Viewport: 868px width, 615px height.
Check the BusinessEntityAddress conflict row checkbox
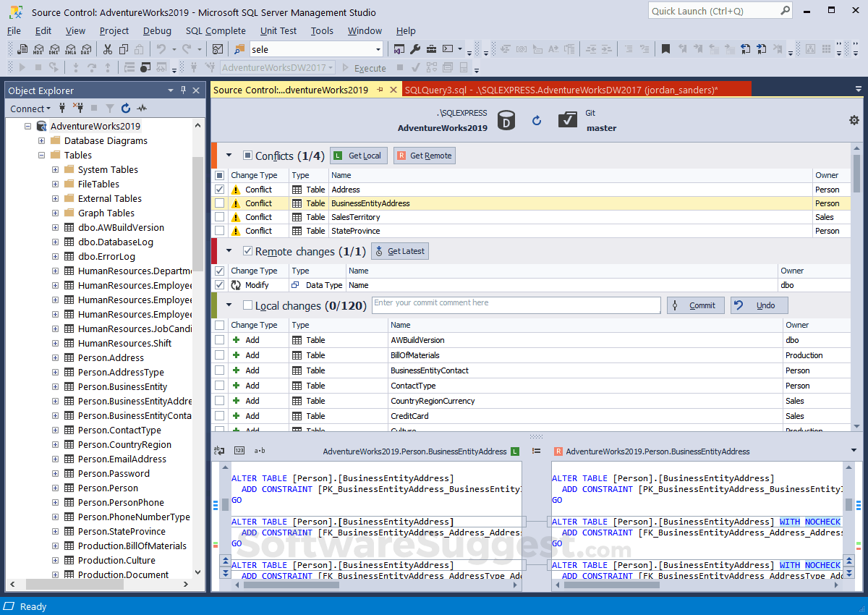coord(219,203)
